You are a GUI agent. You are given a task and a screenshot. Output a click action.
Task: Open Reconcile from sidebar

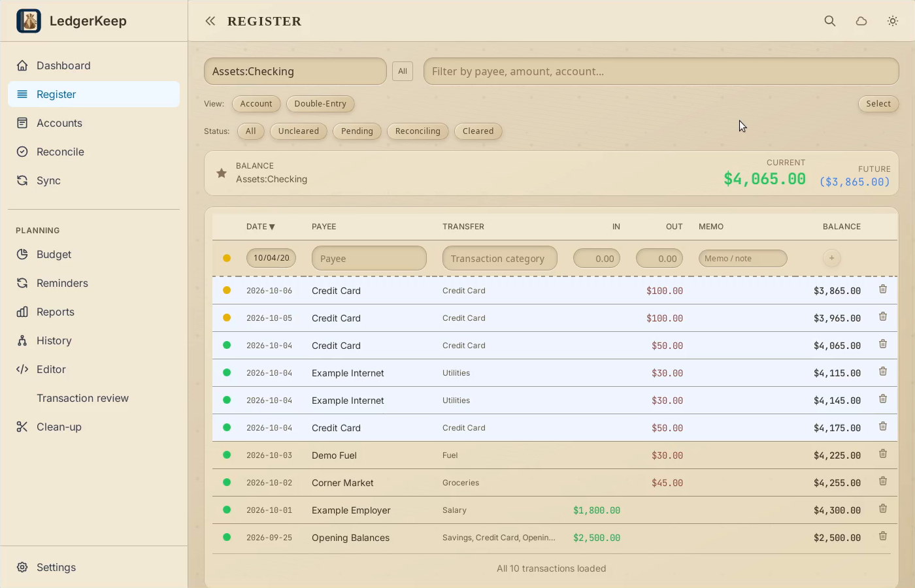tap(93, 152)
